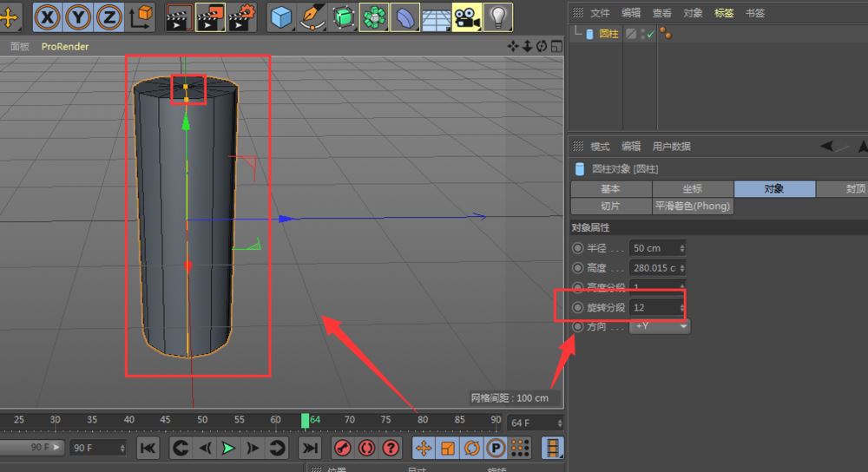868x472 pixels.
Task: Open the 文件 menu in object manager
Action: [x=600, y=13]
